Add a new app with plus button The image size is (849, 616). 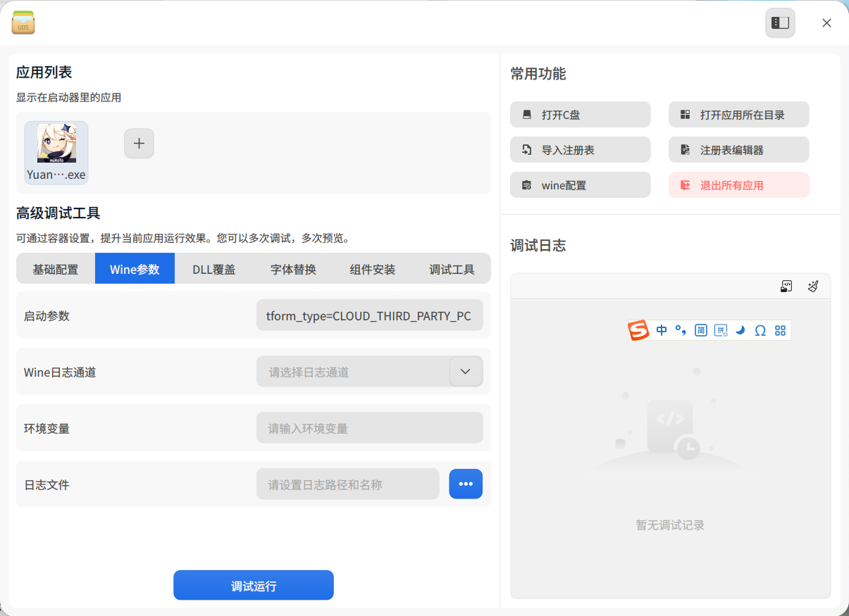(x=139, y=144)
